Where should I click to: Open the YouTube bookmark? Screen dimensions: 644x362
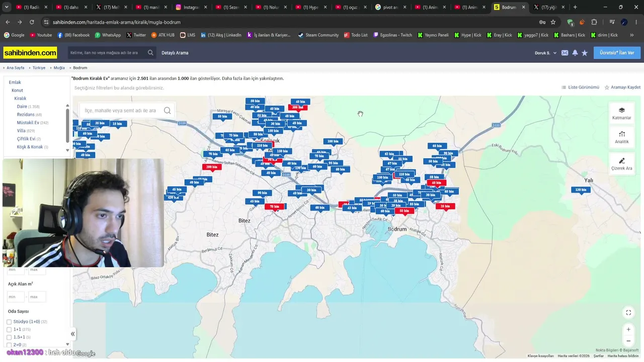pos(41,35)
